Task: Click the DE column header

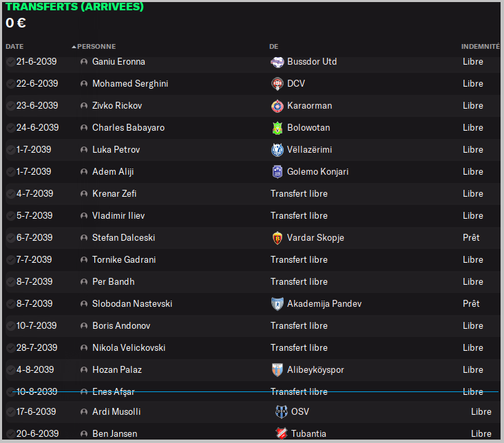Action: pos(273,47)
